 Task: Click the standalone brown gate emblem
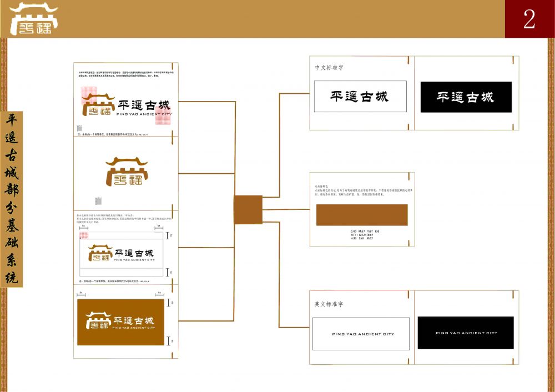[127, 172]
